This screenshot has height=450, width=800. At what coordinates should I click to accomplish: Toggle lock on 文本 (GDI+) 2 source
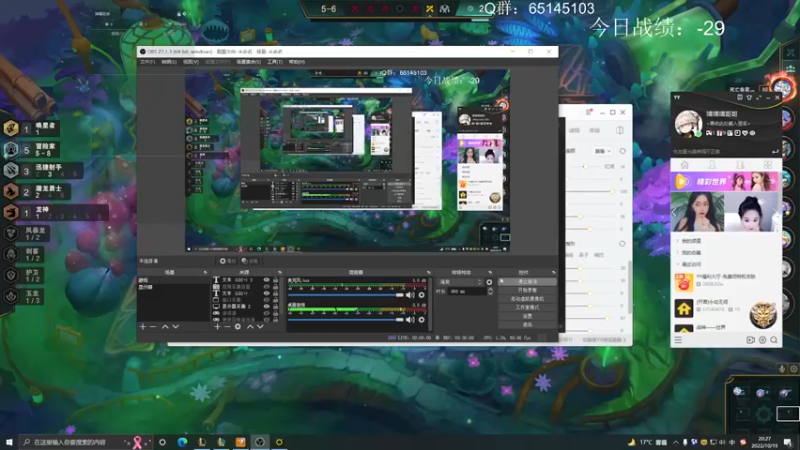coord(276,280)
